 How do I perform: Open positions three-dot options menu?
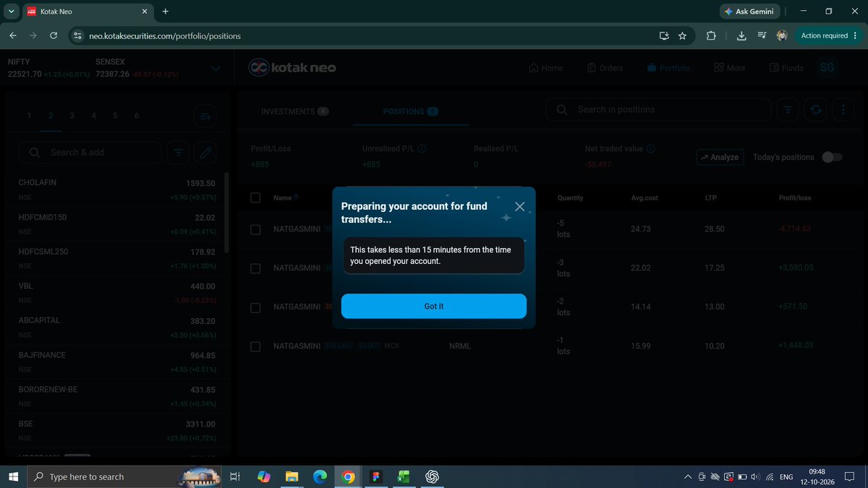point(843,110)
